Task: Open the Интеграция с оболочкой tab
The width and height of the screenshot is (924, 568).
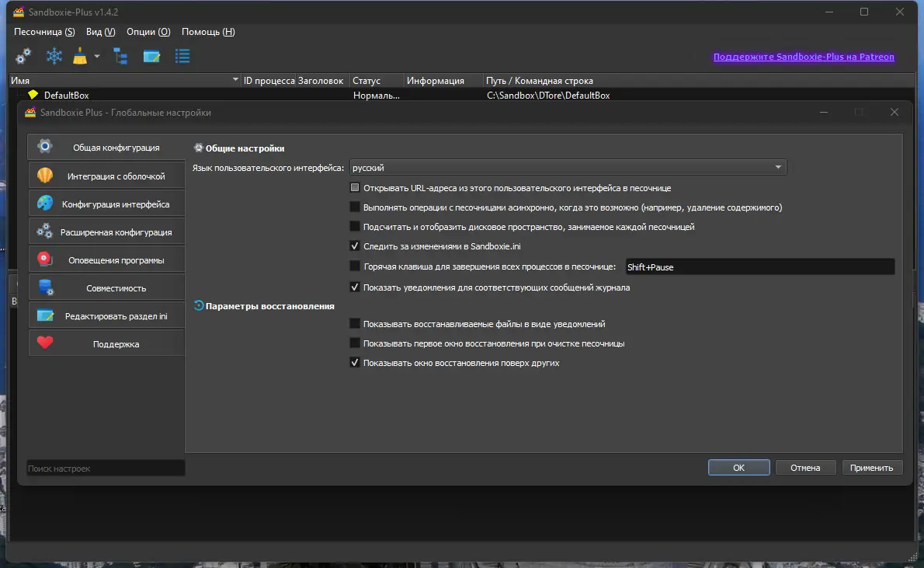Action: [x=106, y=176]
